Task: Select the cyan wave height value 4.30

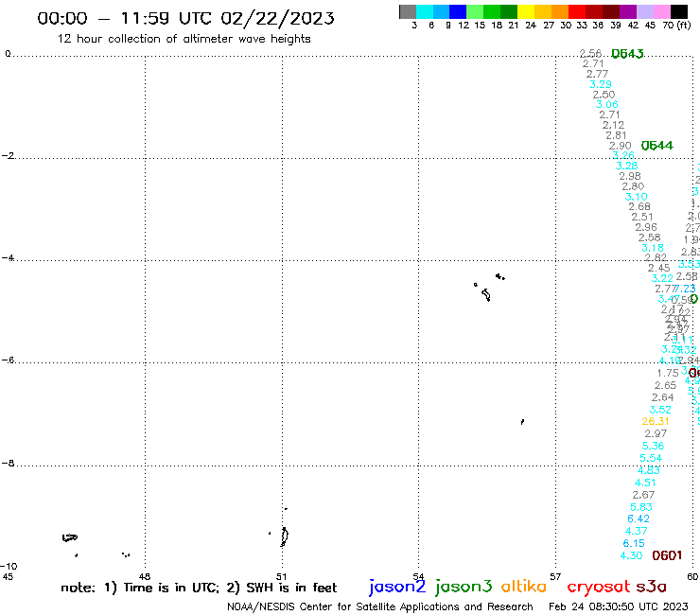Action: (631, 555)
